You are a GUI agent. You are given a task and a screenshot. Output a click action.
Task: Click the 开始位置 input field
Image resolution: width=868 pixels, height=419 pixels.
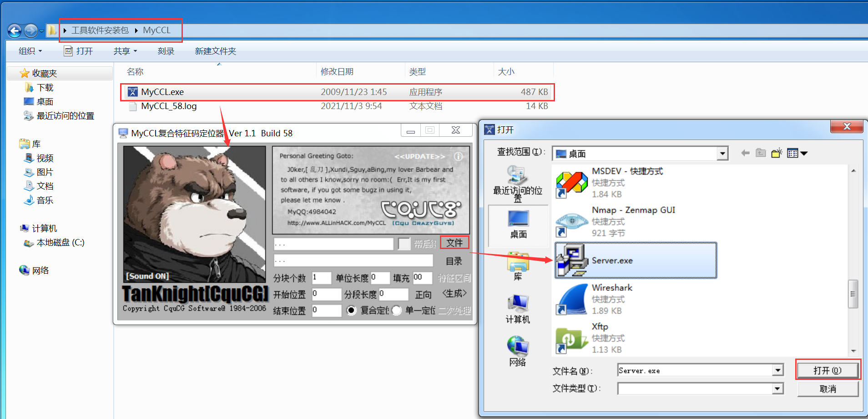326,294
